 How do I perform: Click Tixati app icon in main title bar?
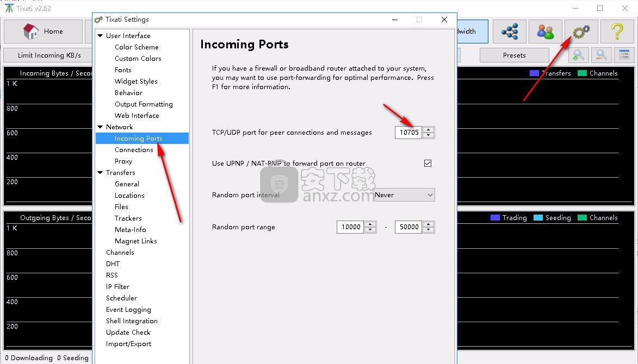[9, 8]
